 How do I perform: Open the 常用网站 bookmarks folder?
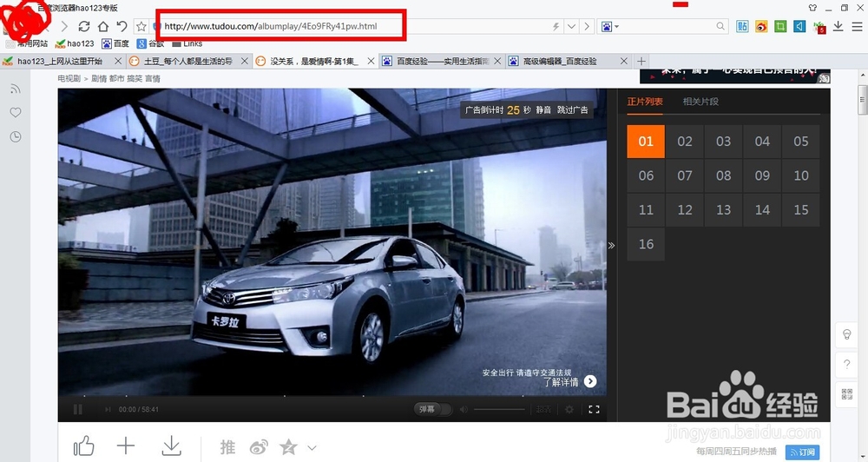pyautogui.click(x=27, y=43)
